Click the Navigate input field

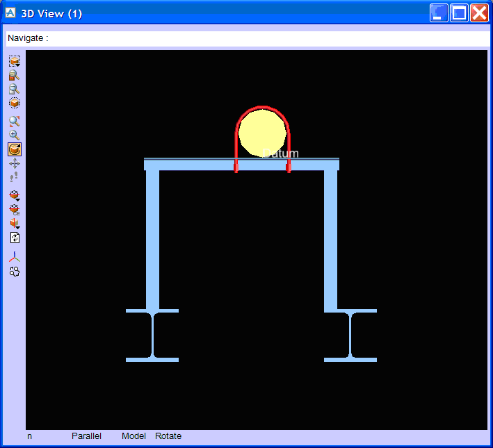click(x=248, y=39)
